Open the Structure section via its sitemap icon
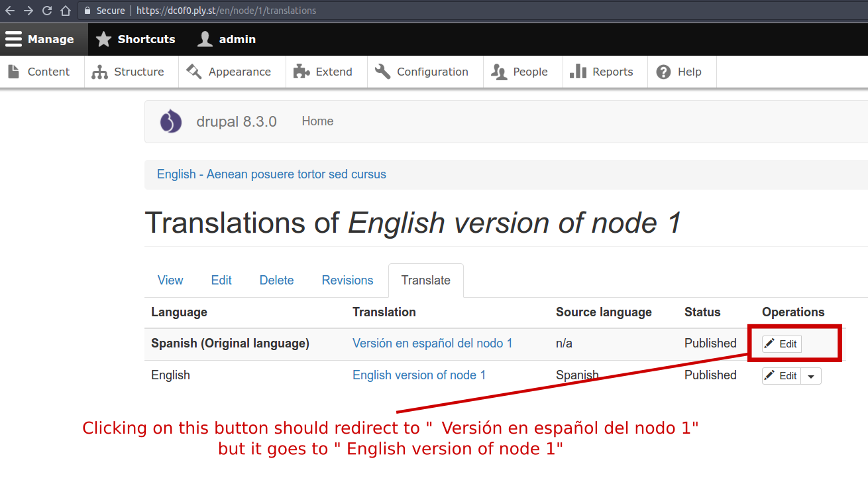Viewport: 868px width, 496px height. point(101,71)
